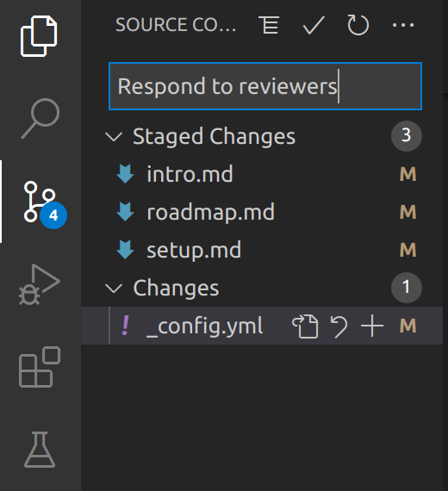448x491 pixels.
Task: Stage _config.yml with plus icon
Action: (372, 326)
